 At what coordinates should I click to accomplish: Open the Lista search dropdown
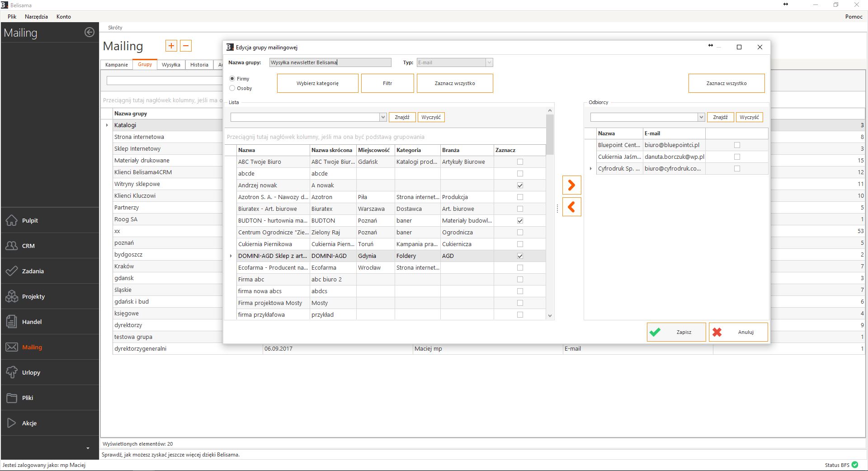[383, 117]
